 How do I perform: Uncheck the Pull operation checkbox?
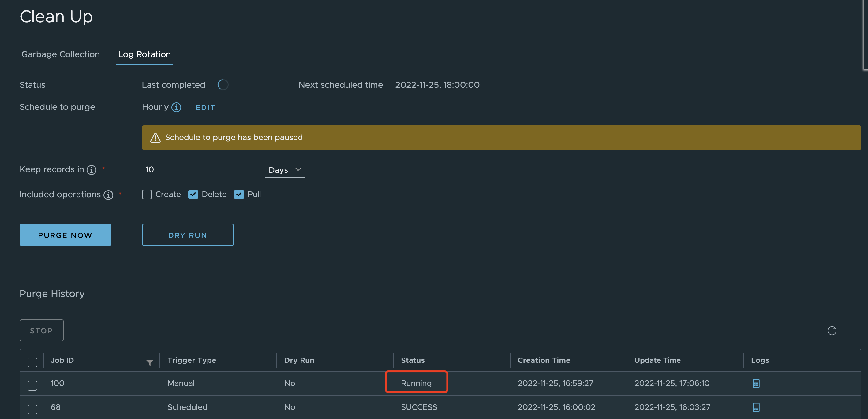239,194
